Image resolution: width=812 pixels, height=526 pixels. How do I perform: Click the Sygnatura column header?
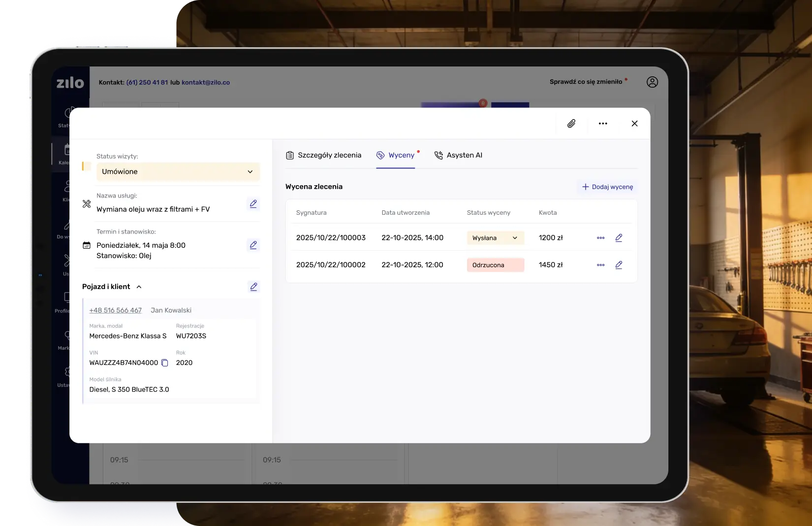(312, 213)
